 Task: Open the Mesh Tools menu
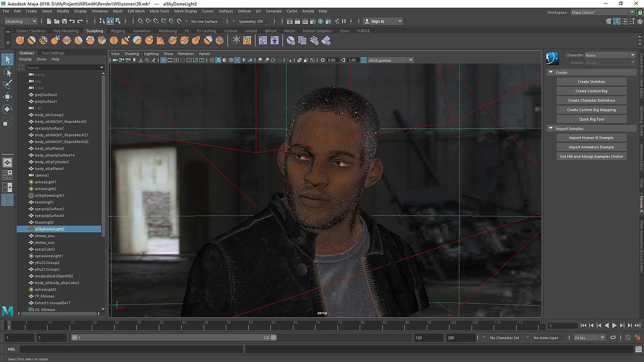tap(159, 11)
